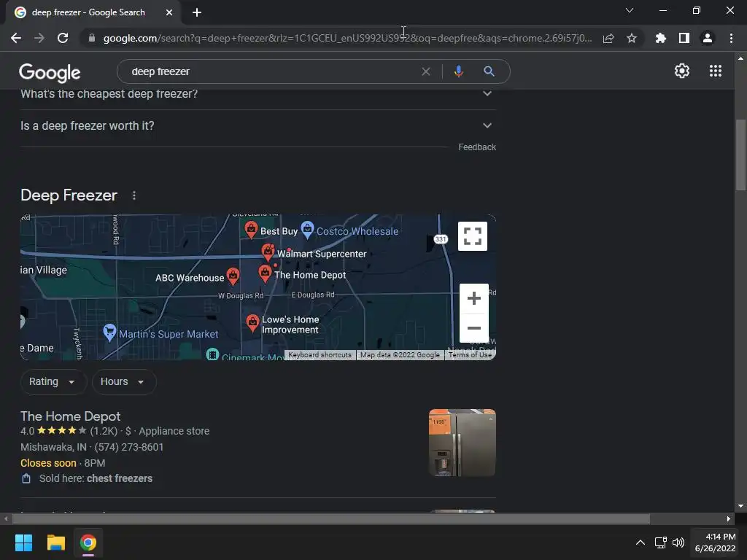Viewport: 747px width, 560px height.
Task: Open File Explorer from taskbar
Action: (x=55, y=542)
